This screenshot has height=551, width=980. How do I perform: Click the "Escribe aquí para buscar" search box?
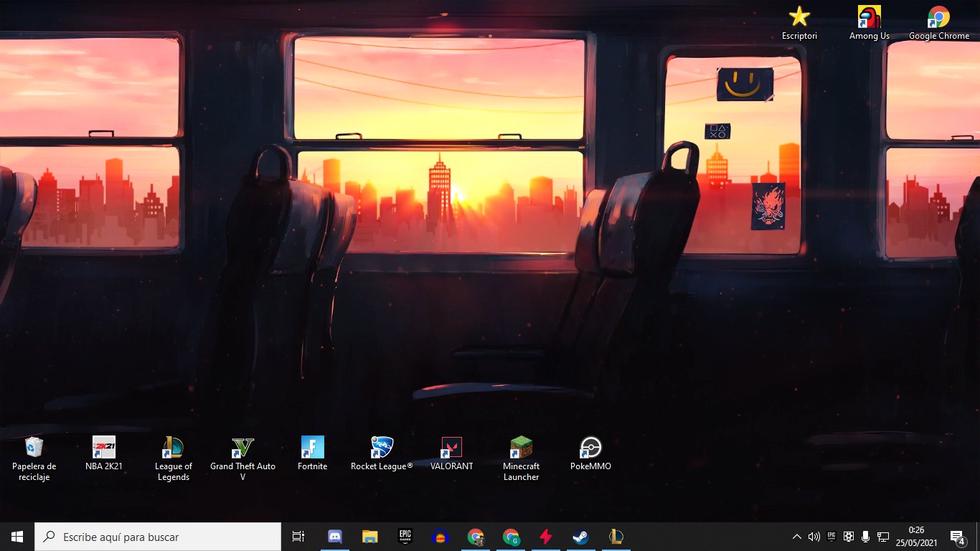click(x=158, y=537)
